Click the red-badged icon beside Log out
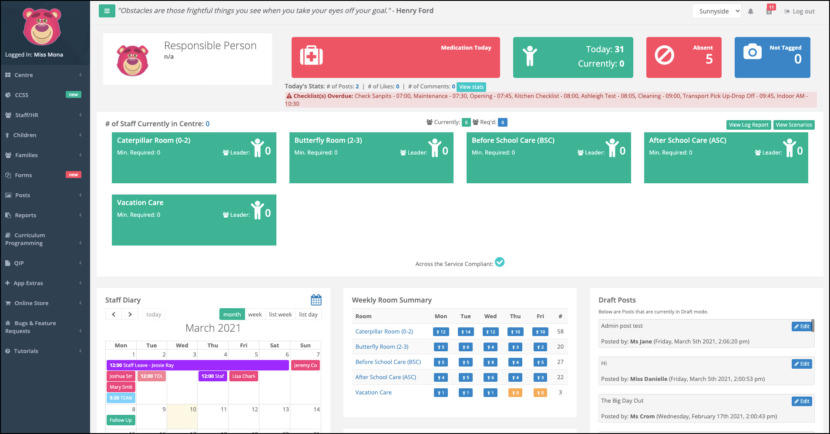 pos(770,11)
